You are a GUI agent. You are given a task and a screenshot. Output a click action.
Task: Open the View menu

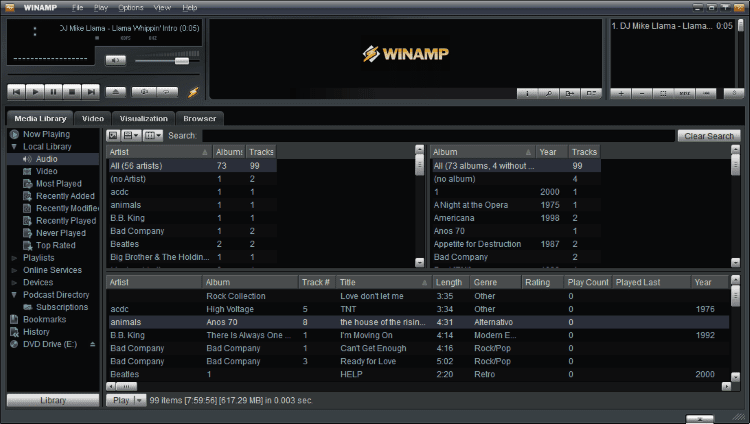click(162, 8)
